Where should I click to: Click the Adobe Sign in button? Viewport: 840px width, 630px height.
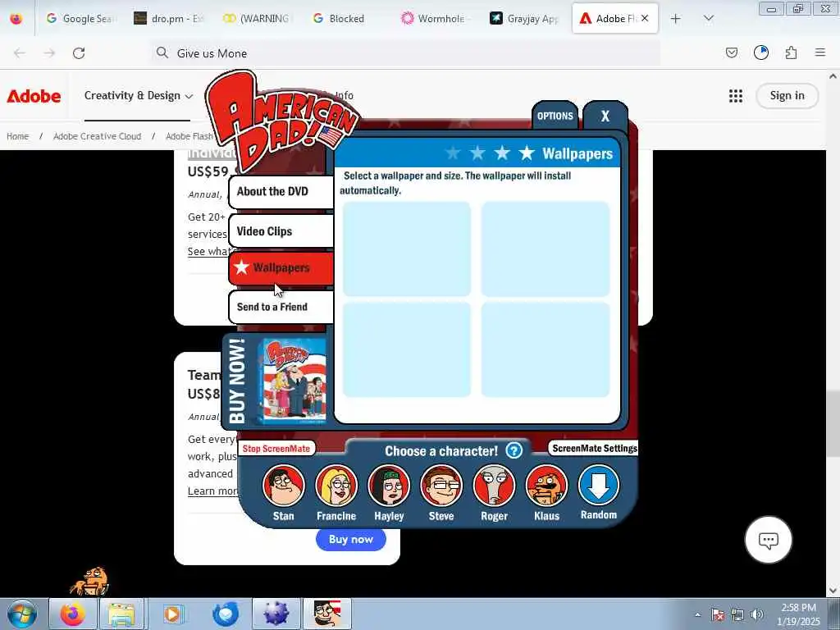pos(787,96)
